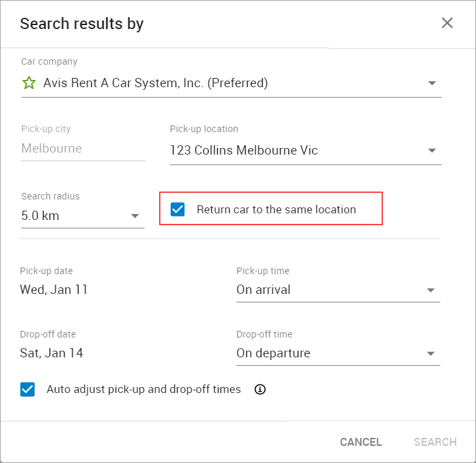The height and width of the screenshot is (463, 476).
Task: Click the CANCEL button
Action: point(360,442)
